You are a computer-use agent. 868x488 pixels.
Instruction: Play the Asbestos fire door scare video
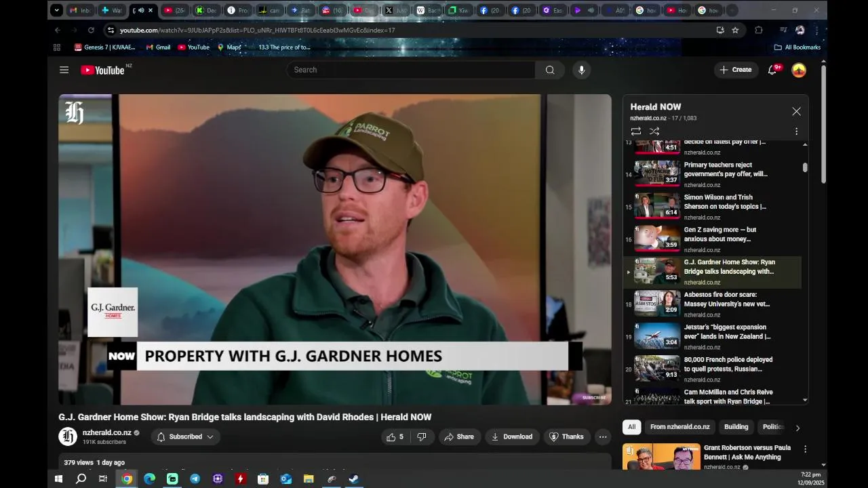tap(712, 304)
